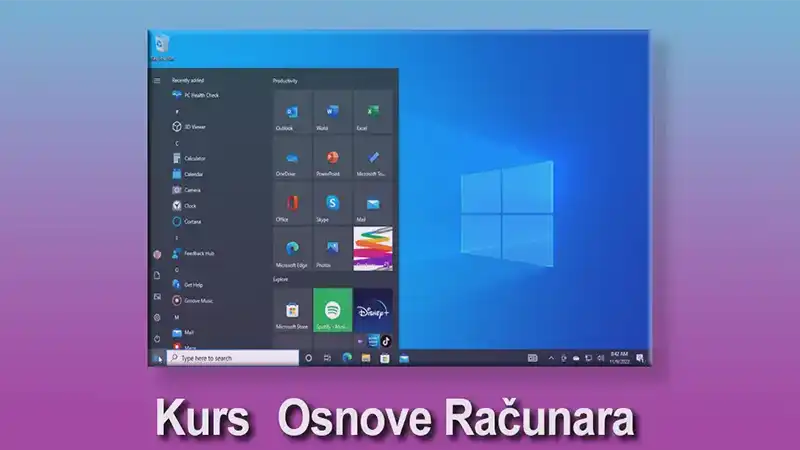Launch Word from the Productivity tiles
The height and width of the screenshot is (450, 800).
(332, 113)
